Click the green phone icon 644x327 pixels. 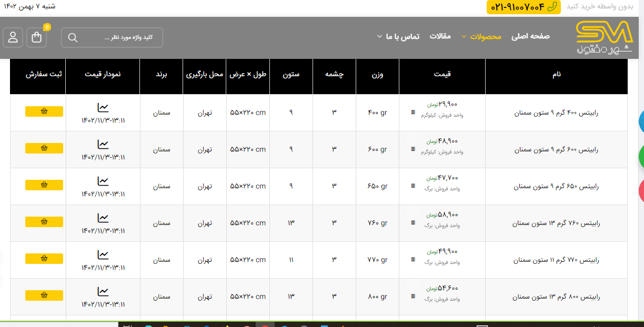552,7
